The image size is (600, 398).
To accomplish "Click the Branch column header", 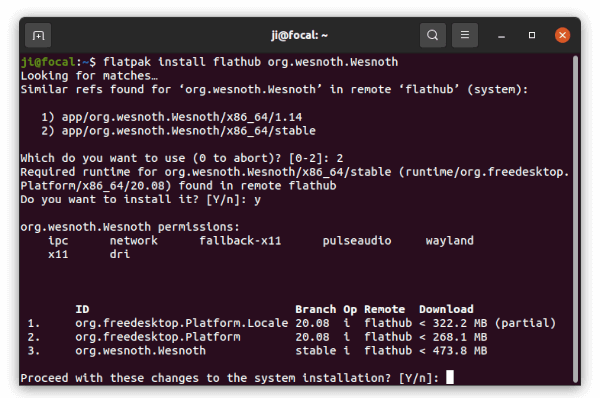I will (316, 309).
